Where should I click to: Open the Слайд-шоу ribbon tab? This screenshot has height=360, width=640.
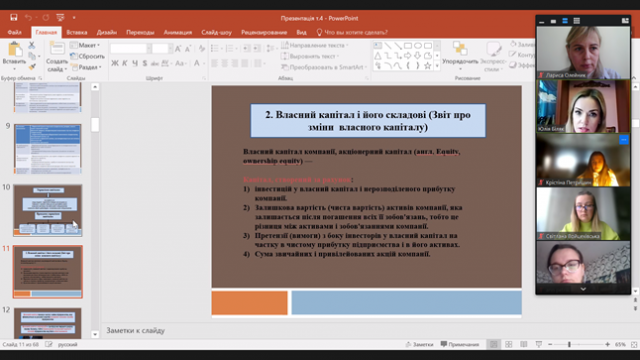pyautogui.click(x=216, y=32)
